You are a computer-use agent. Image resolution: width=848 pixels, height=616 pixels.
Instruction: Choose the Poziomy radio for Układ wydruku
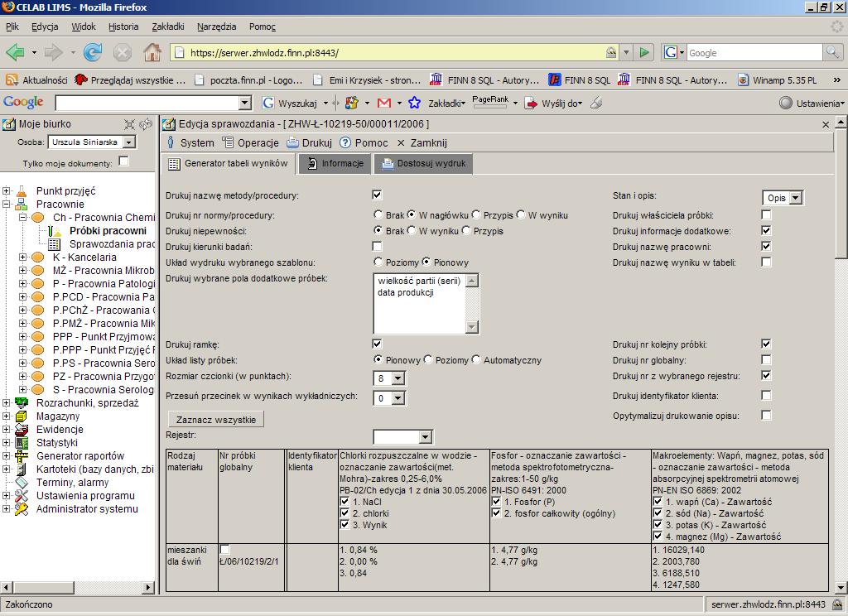tap(378, 262)
